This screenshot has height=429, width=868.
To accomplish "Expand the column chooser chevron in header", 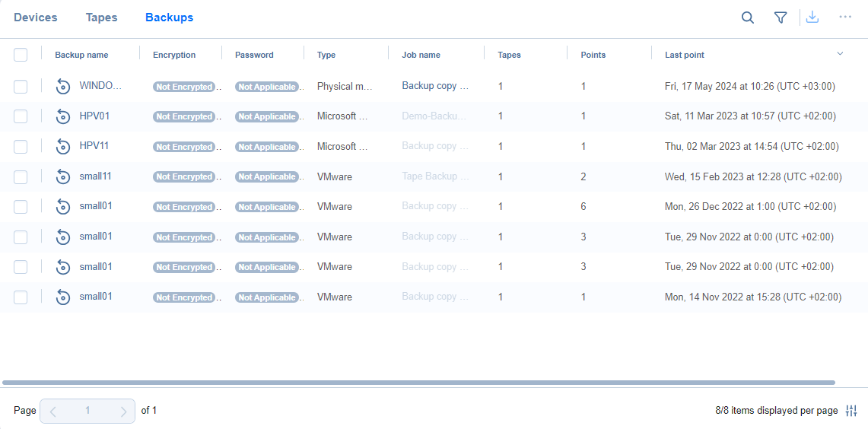I will click(x=840, y=54).
